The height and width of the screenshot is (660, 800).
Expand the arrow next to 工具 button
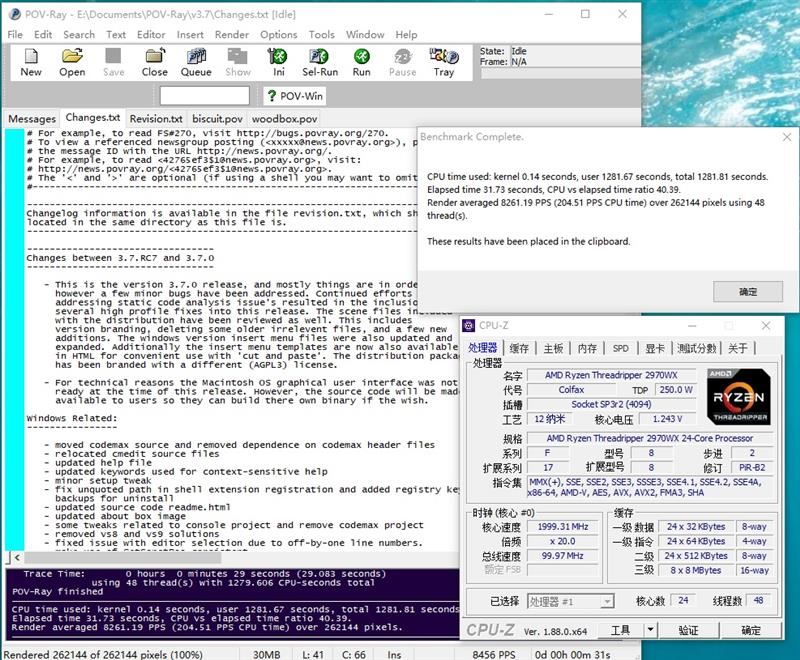coord(650,630)
